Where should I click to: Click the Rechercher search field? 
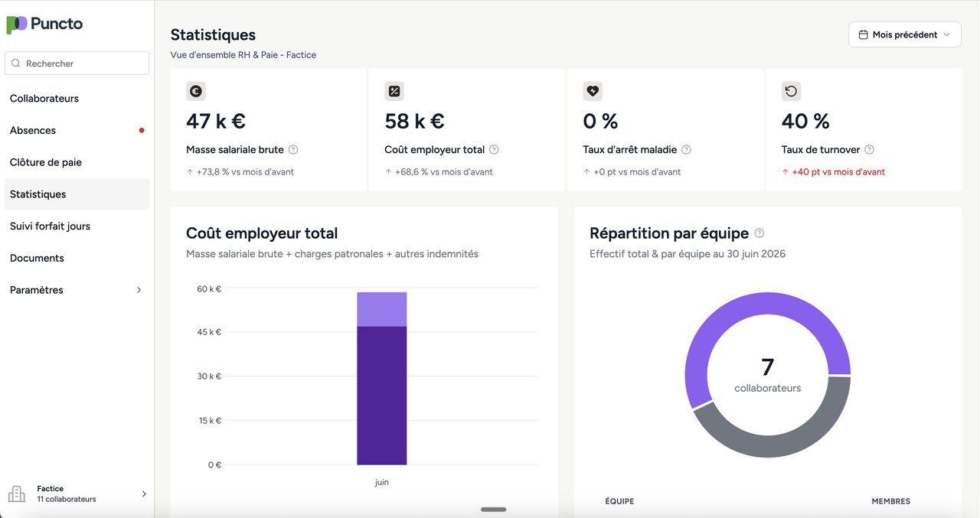[77, 64]
